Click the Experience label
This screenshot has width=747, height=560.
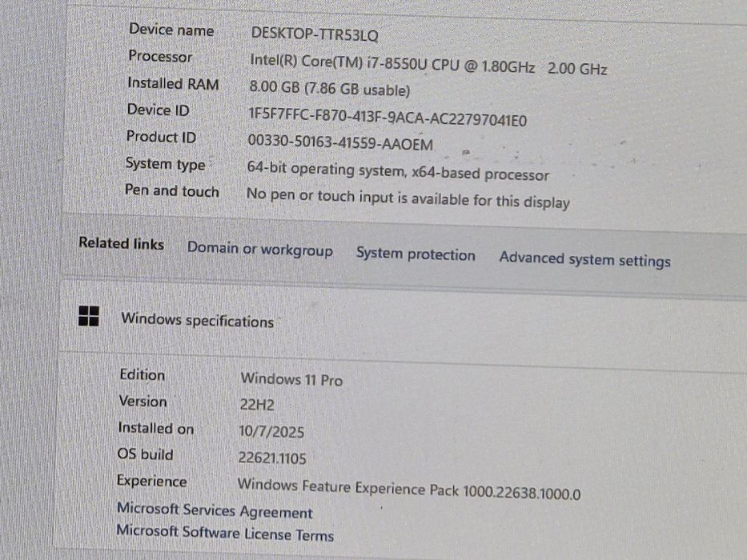(151, 481)
